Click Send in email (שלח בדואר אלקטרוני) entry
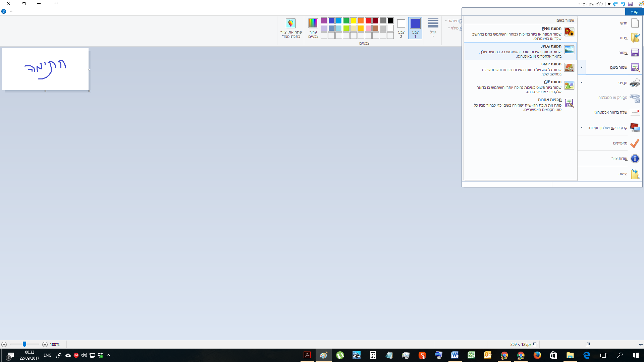 coord(610,112)
